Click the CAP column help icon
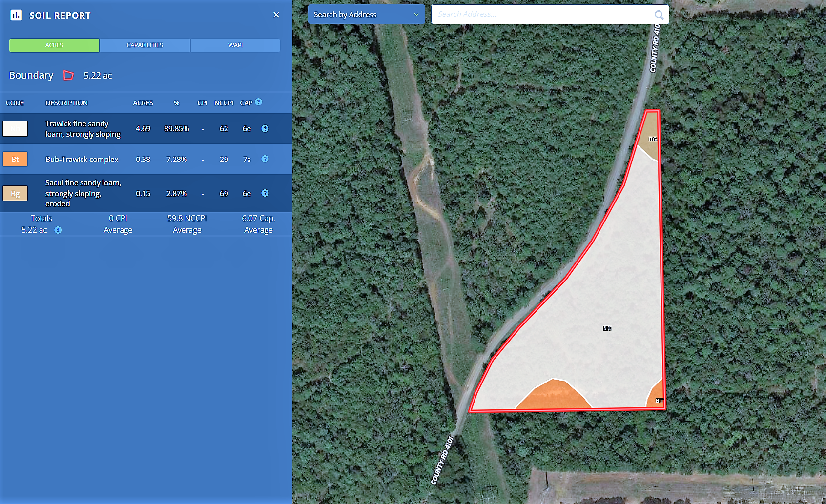 coord(259,102)
